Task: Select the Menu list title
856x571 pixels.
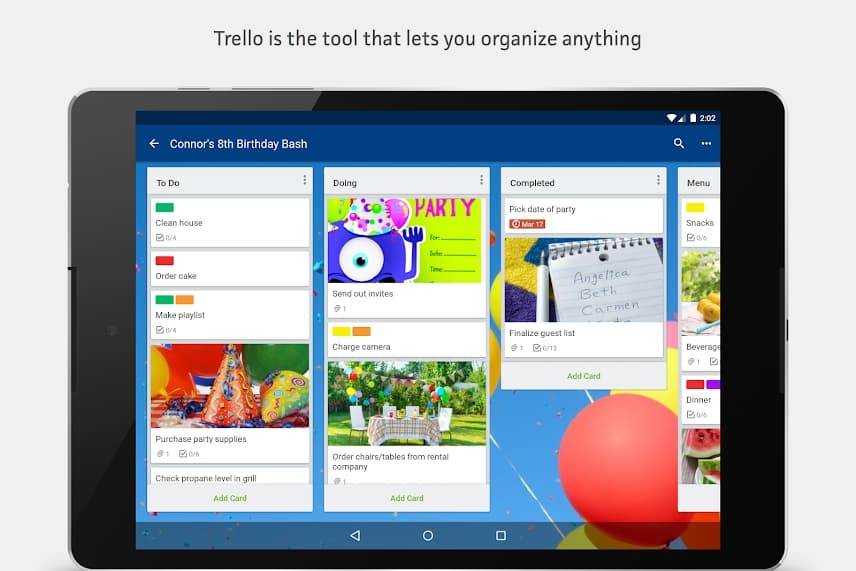Action: point(698,183)
